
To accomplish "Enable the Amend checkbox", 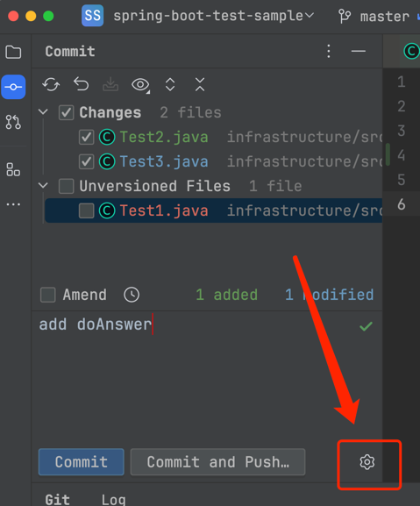I will (47, 295).
